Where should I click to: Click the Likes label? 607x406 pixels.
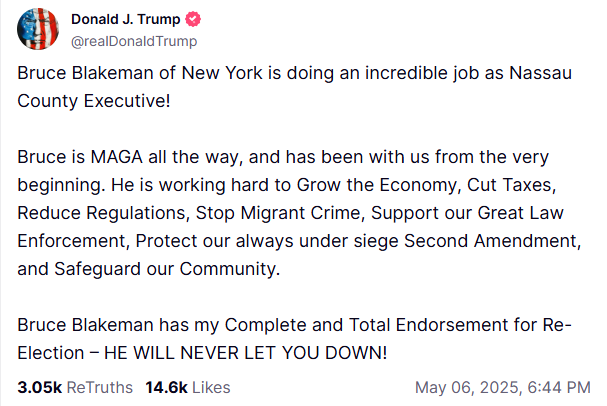(x=211, y=387)
